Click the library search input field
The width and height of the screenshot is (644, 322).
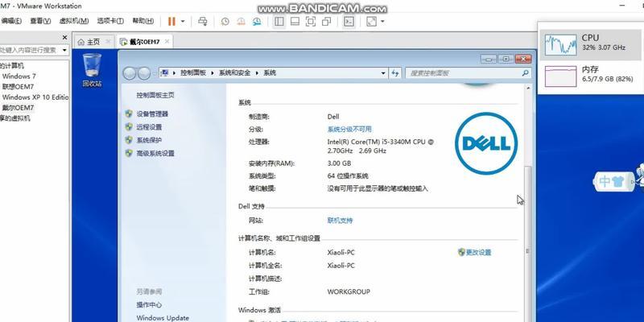tap(29, 50)
